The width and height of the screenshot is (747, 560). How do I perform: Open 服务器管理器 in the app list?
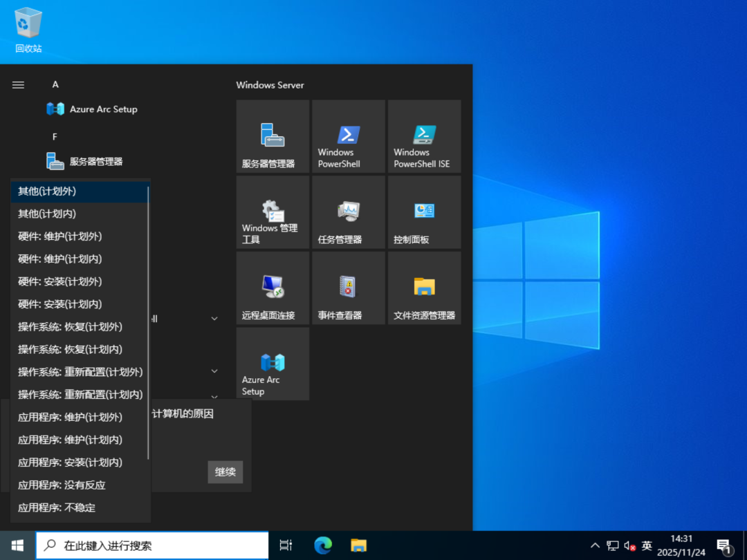coord(85,161)
